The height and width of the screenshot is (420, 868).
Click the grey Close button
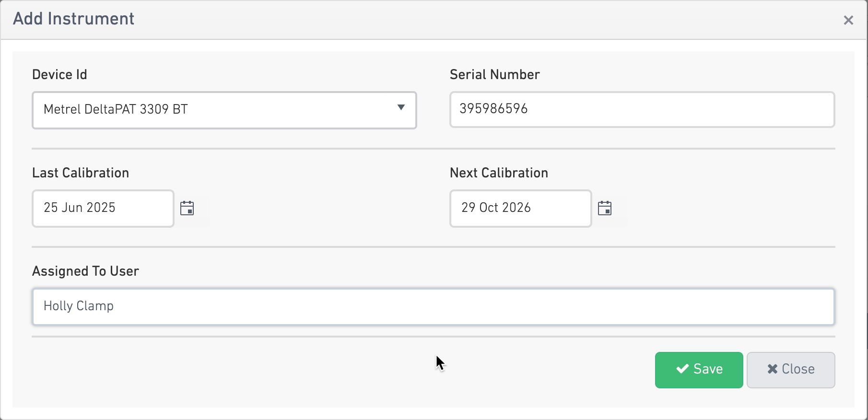click(x=791, y=370)
